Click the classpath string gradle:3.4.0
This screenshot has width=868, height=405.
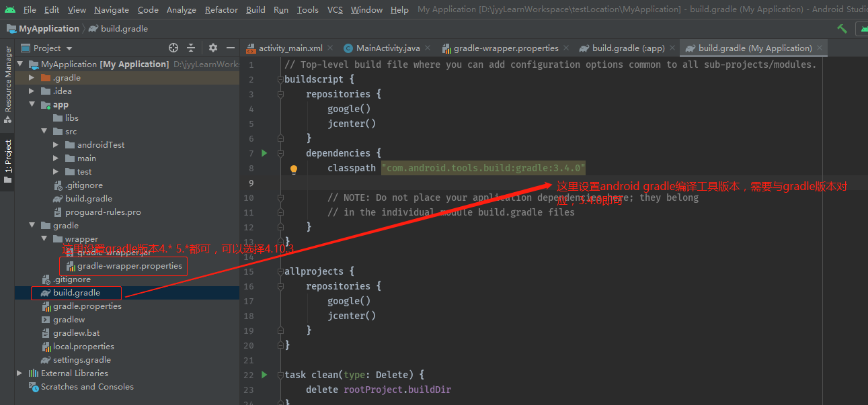pyautogui.click(x=483, y=168)
